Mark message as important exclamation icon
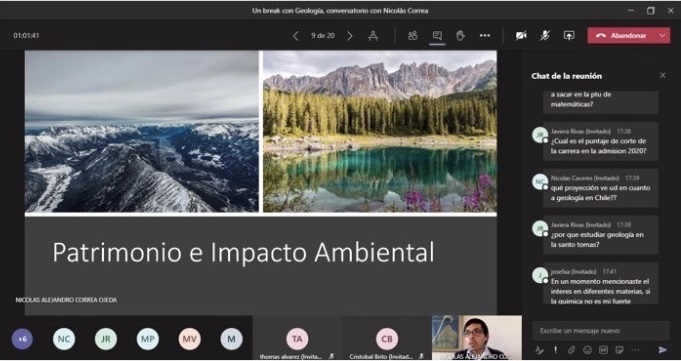Viewport: 681px width, 361px height. coord(555,350)
